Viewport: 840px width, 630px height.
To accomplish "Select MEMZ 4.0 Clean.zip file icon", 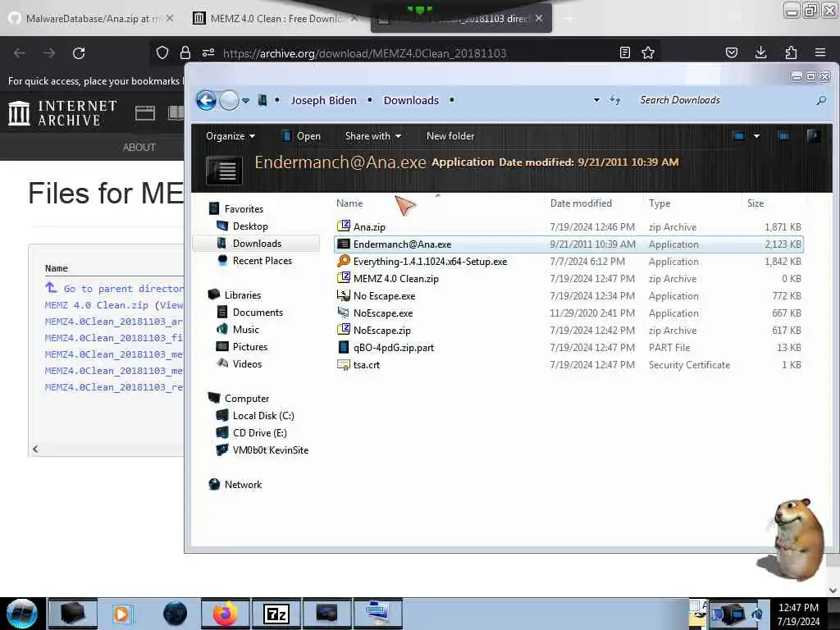I will [x=344, y=278].
